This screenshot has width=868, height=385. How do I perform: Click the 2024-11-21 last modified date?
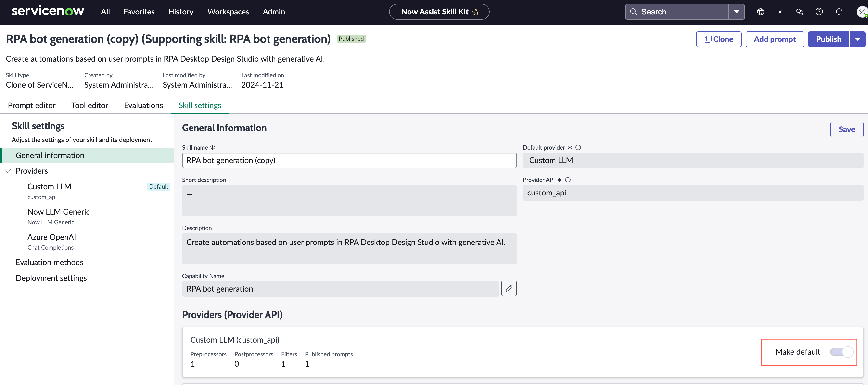262,85
